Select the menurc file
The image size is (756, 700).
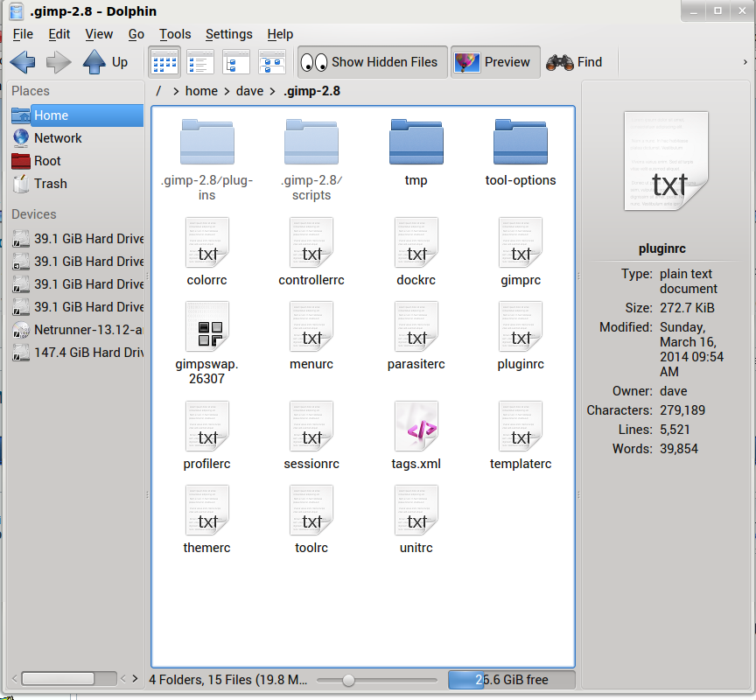click(311, 335)
